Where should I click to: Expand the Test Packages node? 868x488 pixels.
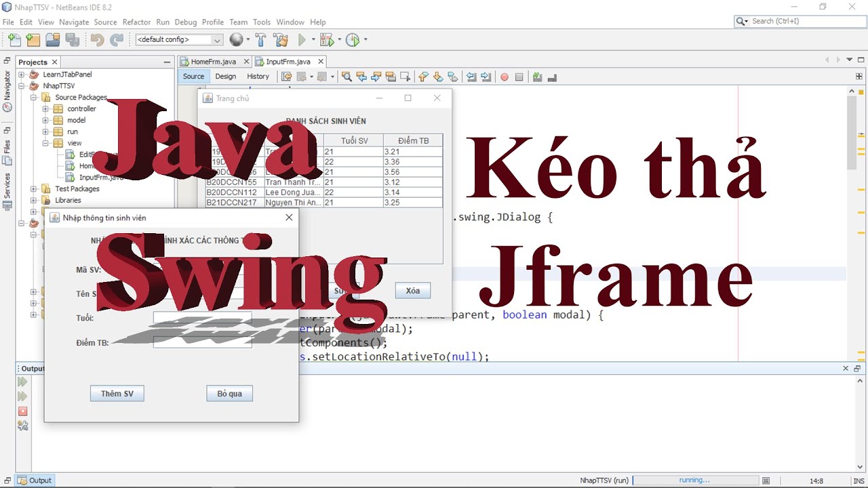click(x=34, y=189)
